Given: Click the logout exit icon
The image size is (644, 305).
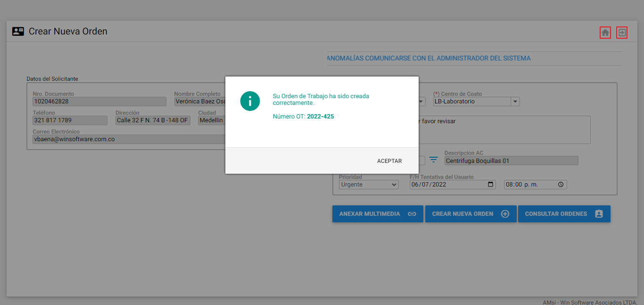Looking at the screenshot, I should click(x=622, y=33).
